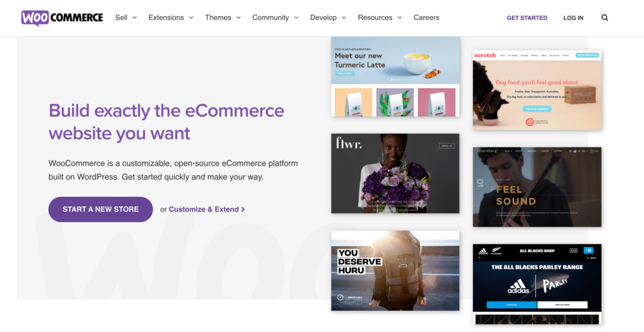Expand the Extensions dropdown arrow
Viewport: 644px width, 332px height.
point(191,18)
